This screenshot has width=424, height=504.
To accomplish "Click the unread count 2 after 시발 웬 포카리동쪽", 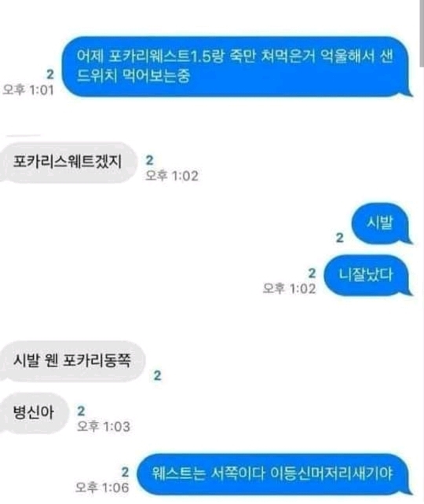I will (157, 376).
